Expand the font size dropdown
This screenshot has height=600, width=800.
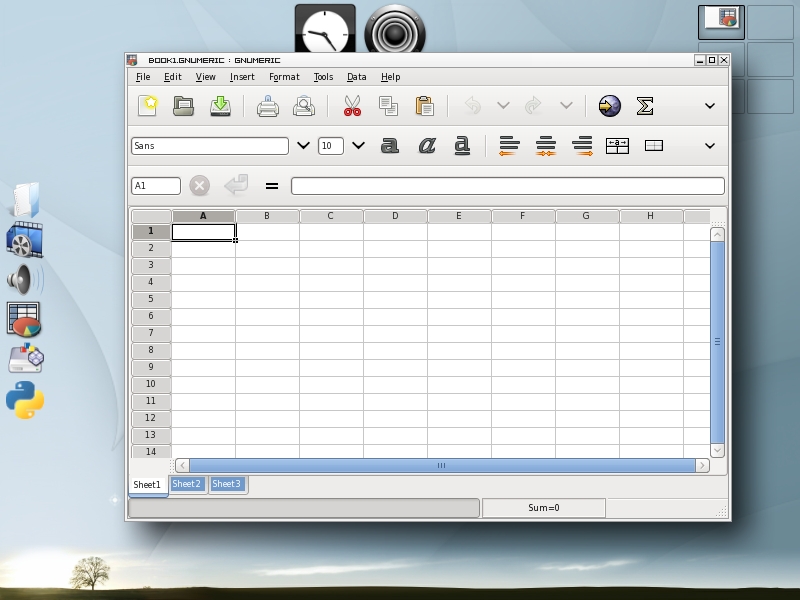tap(358, 146)
